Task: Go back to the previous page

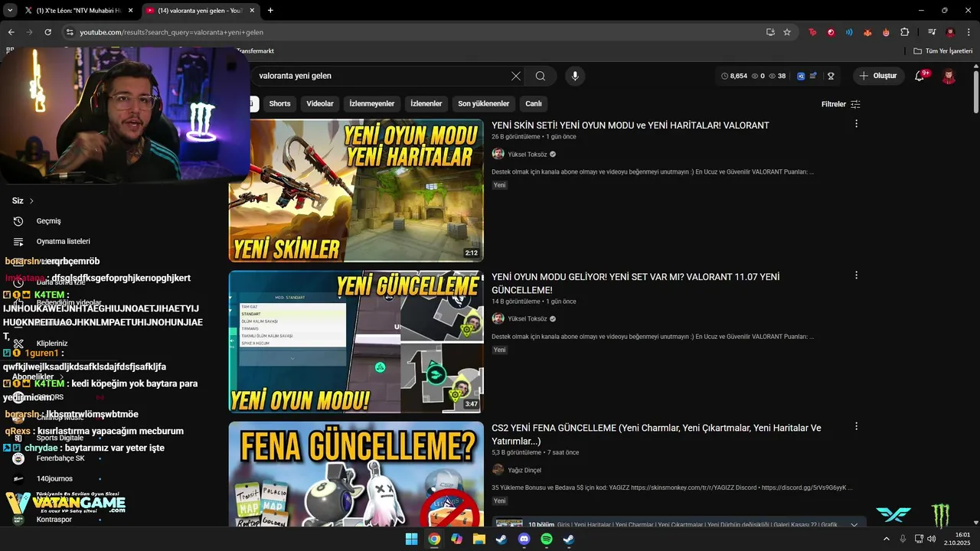Action: tap(11, 32)
